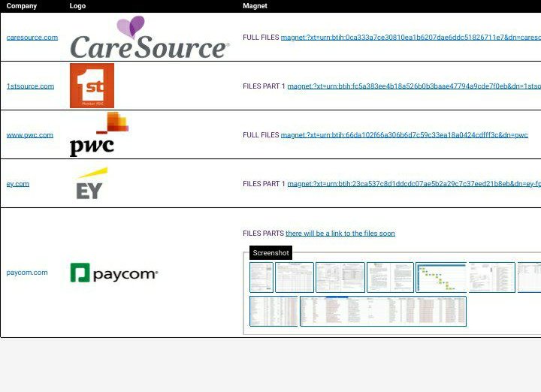Open fourth paycom screenshot thumbnail in top row
This screenshot has height=392, width=541.
[x=390, y=277]
